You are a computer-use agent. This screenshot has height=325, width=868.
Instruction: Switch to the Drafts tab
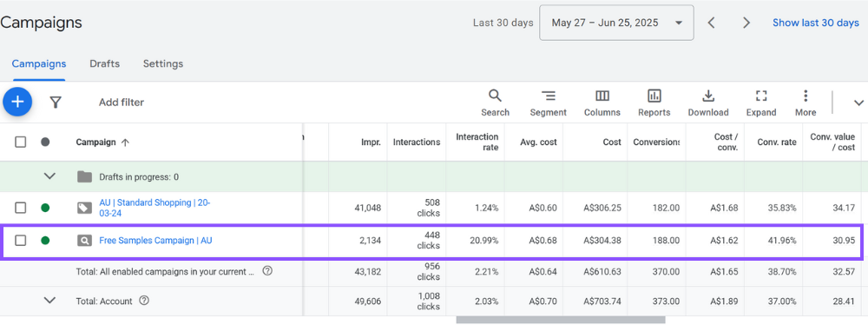click(x=105, y=63)
